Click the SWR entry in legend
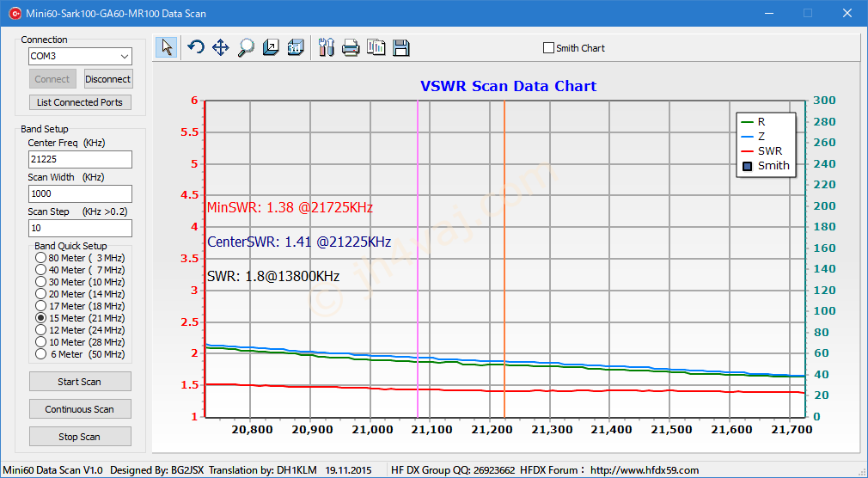The width and height of the screenshot is (868, 478). 761,150
